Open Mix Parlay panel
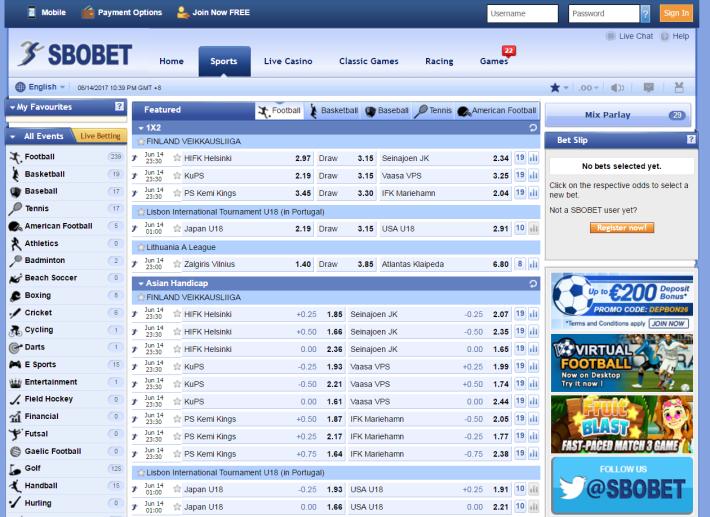 (618, 115)
